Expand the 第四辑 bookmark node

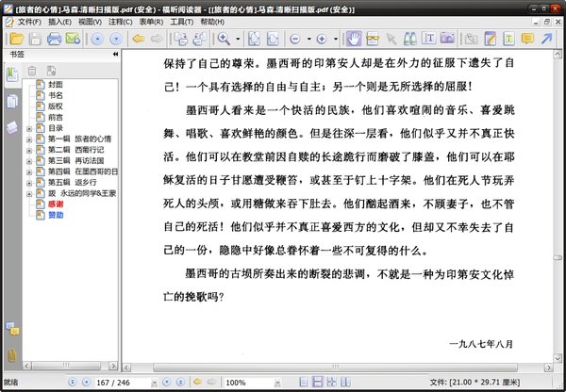(29, 172)
